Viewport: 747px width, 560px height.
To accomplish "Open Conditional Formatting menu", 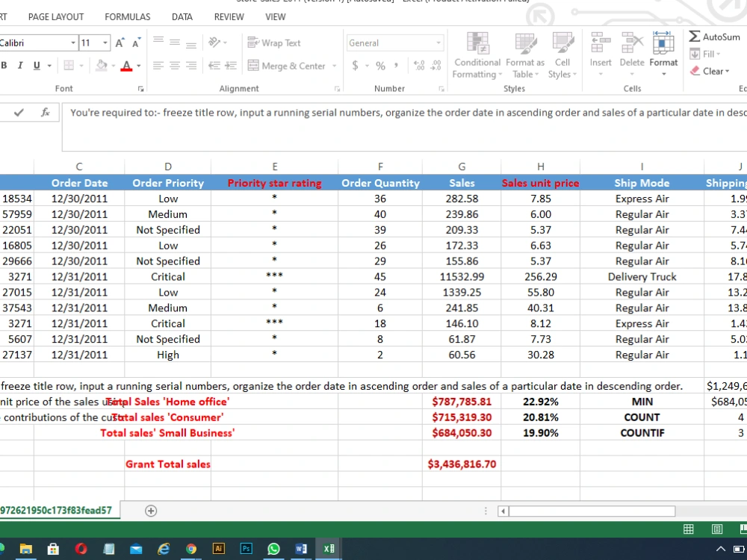I will click(477, 55).
